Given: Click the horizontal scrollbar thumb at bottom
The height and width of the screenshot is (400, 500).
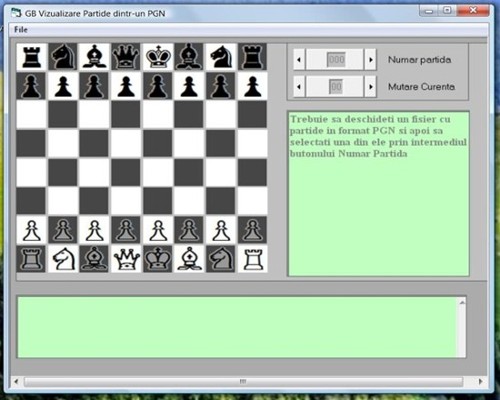Looking at the screenshot, I should pos(243,381).
